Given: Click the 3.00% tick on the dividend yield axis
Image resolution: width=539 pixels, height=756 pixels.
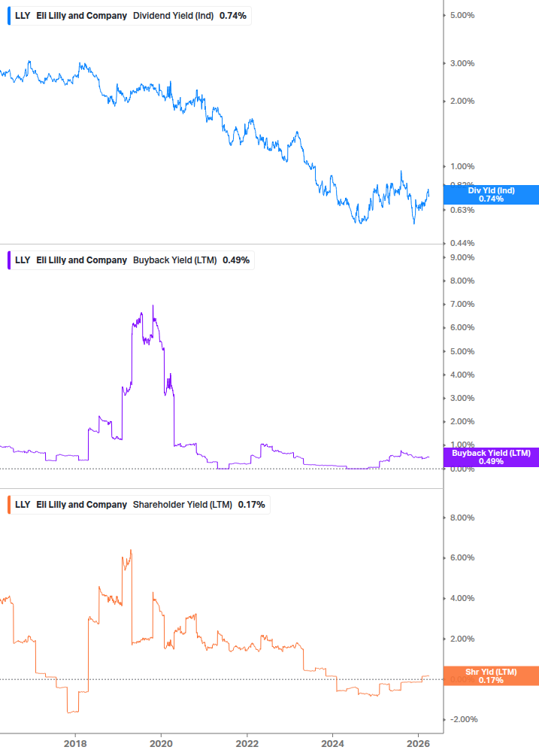Looking at the screenshot, I should (x=462, y=63).
